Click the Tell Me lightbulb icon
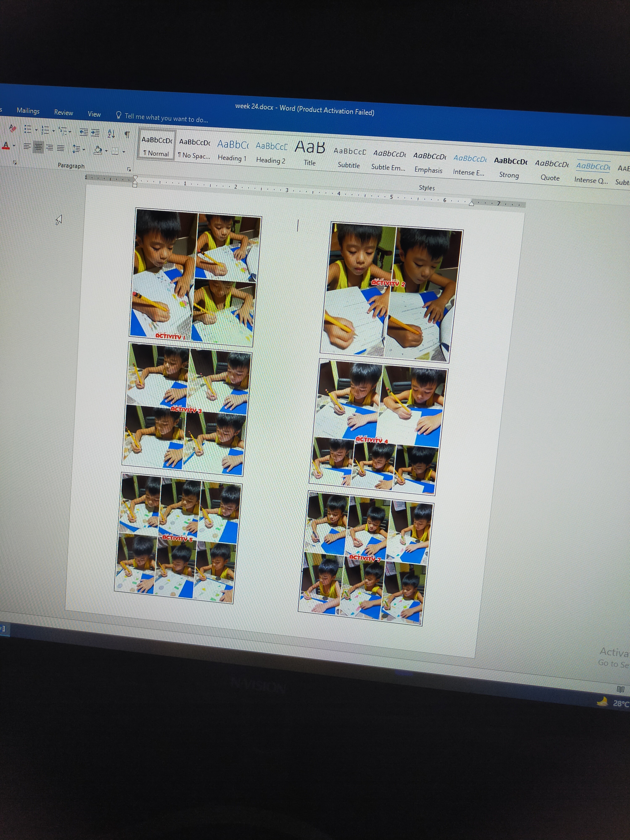The height and width of the screenshot is (840, 630). click(x=119, y=115)
